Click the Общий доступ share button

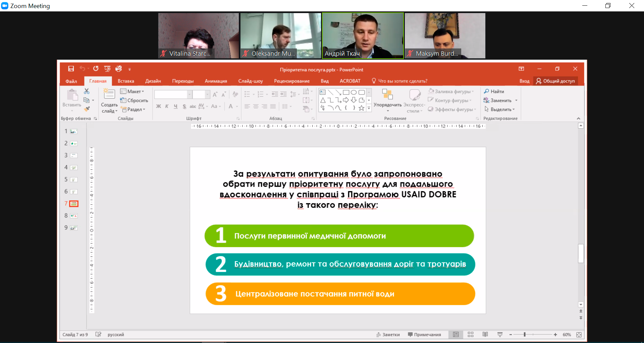point(555,81)
